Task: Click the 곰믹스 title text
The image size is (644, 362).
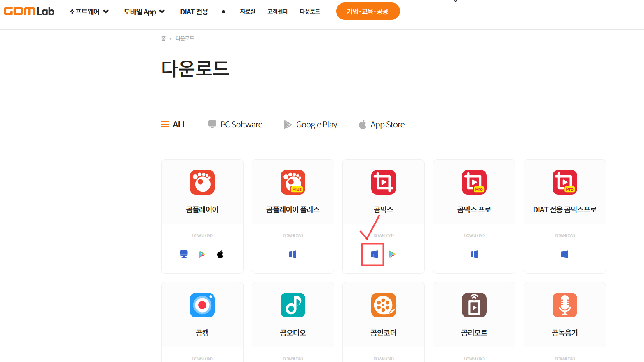Action: click(384, 209)
